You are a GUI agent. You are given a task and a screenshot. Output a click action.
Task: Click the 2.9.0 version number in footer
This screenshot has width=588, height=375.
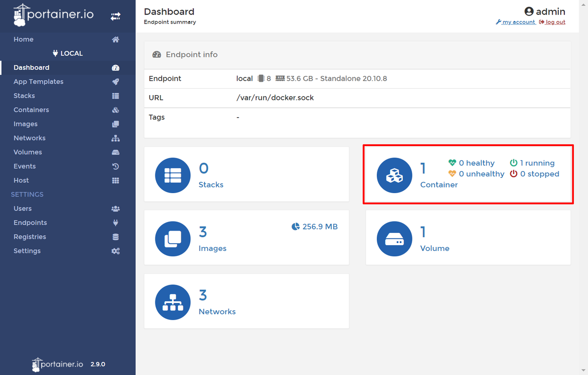[x=97, y=364]
